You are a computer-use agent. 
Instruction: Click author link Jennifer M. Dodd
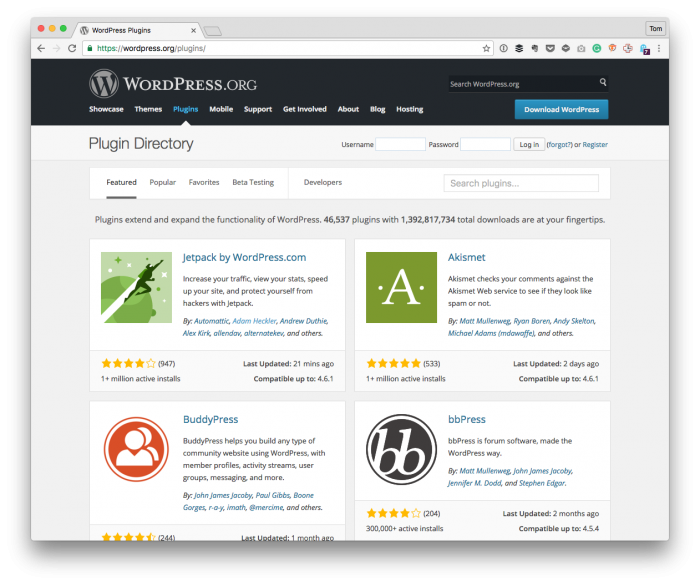click(x=475, y=483)
